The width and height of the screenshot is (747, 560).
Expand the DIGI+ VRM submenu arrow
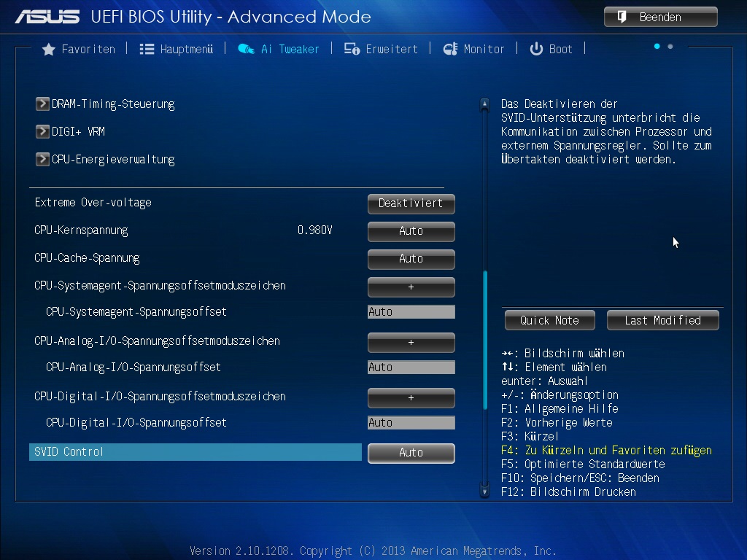pos(42,131)
